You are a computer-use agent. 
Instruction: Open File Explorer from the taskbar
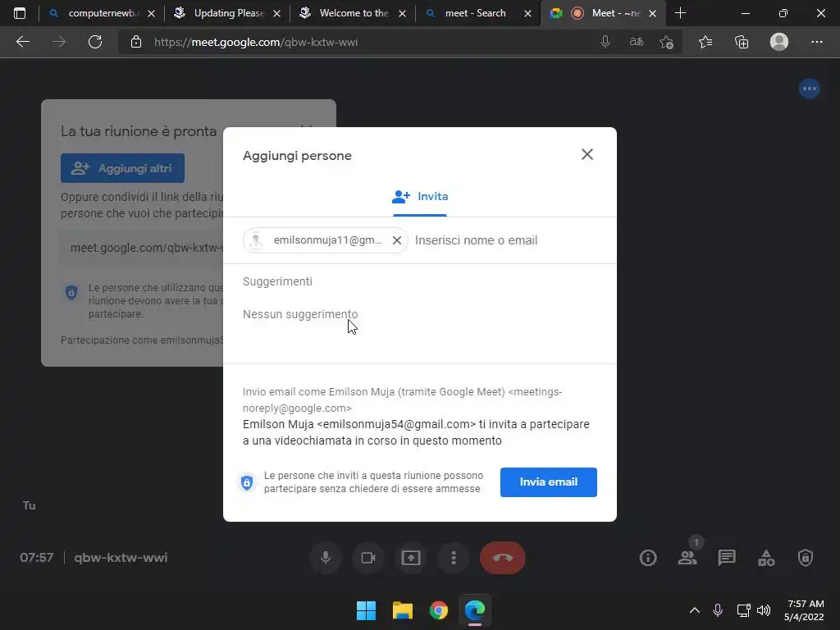tap(402, 610)
